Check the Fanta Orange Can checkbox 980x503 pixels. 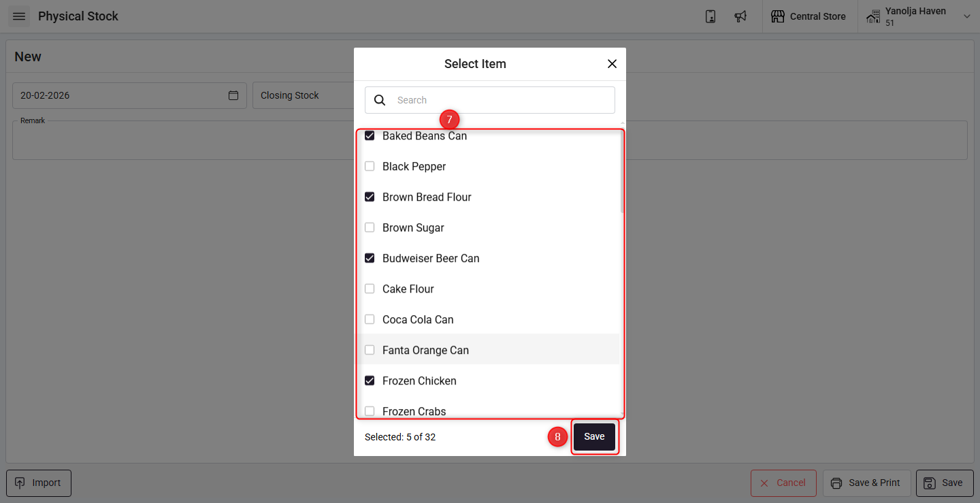pos(370,350)
